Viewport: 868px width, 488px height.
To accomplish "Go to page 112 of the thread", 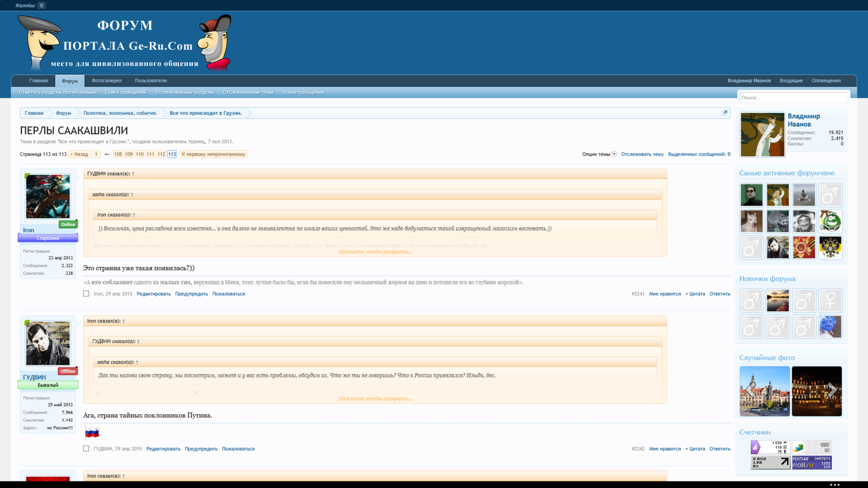I will (x=161, y=154).
